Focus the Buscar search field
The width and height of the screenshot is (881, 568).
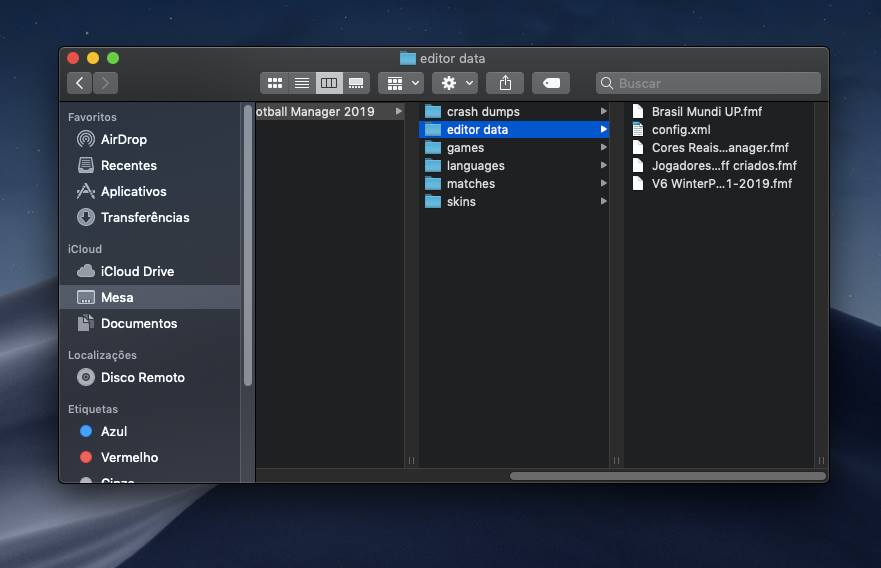coord(708,83)
